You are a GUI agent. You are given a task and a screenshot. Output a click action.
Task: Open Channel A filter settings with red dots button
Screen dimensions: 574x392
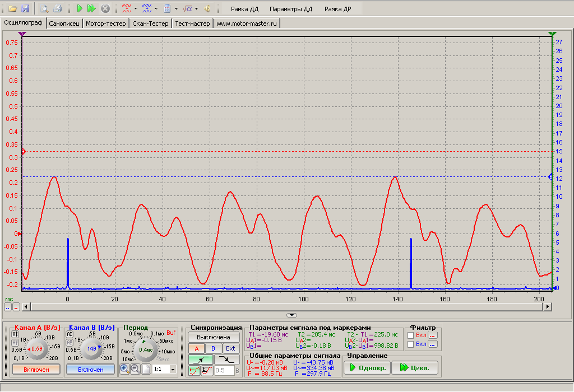(433, 335)
